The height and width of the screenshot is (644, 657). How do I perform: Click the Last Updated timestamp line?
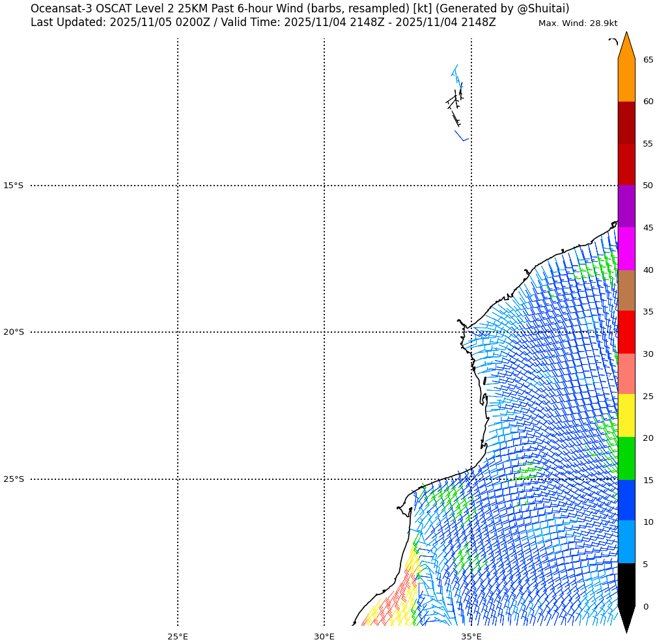263,23
